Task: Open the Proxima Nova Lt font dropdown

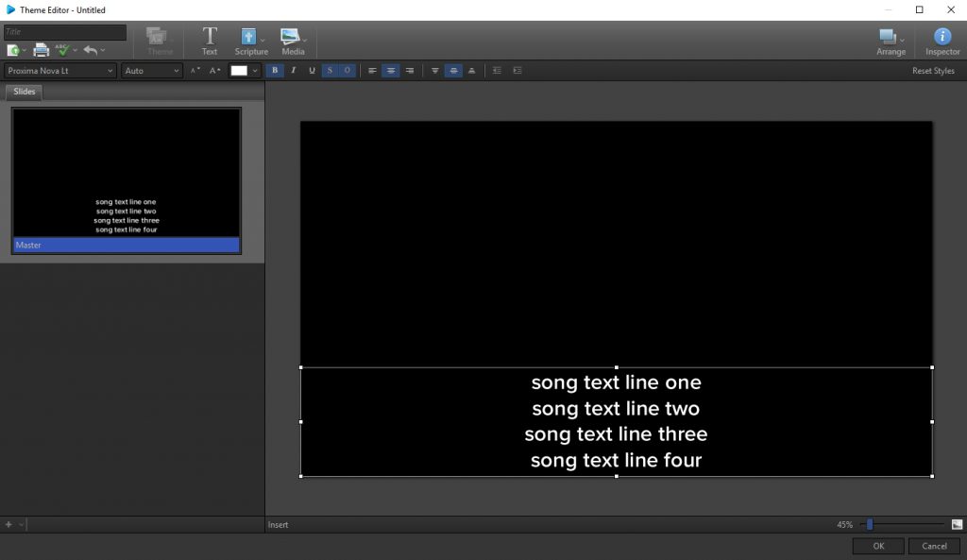Action: (59, 70)
